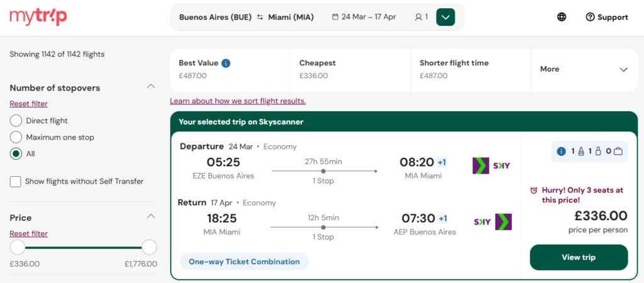Select Maximum one stop option
The height and width of the screenshot is (283, 644).
pos(16,137)
